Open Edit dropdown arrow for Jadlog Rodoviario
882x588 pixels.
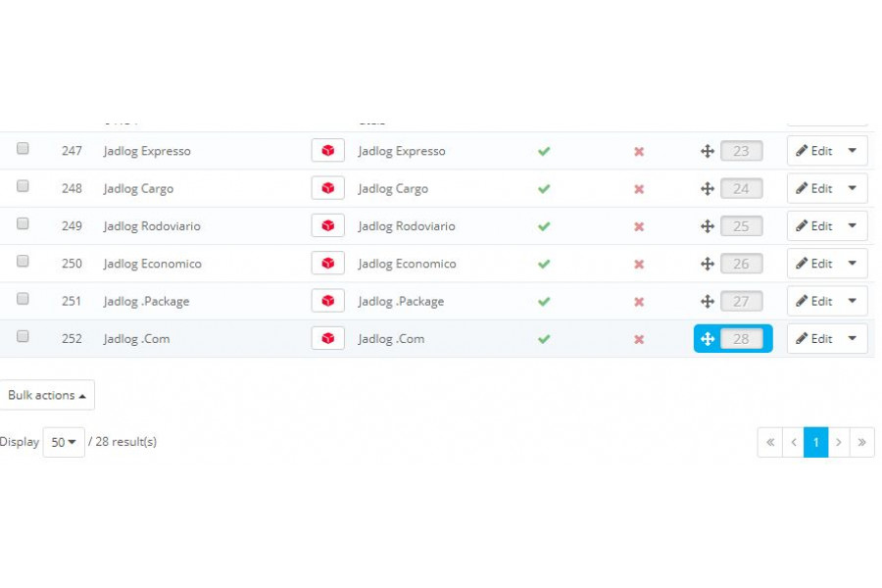tap(853, 225)
